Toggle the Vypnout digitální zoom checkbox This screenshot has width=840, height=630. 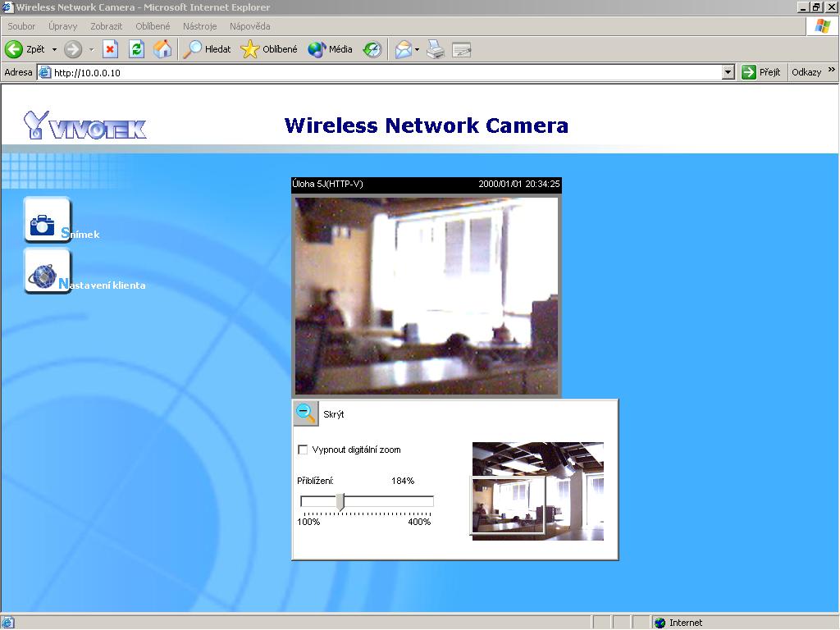pyautogui.click(x=303, y=450)
